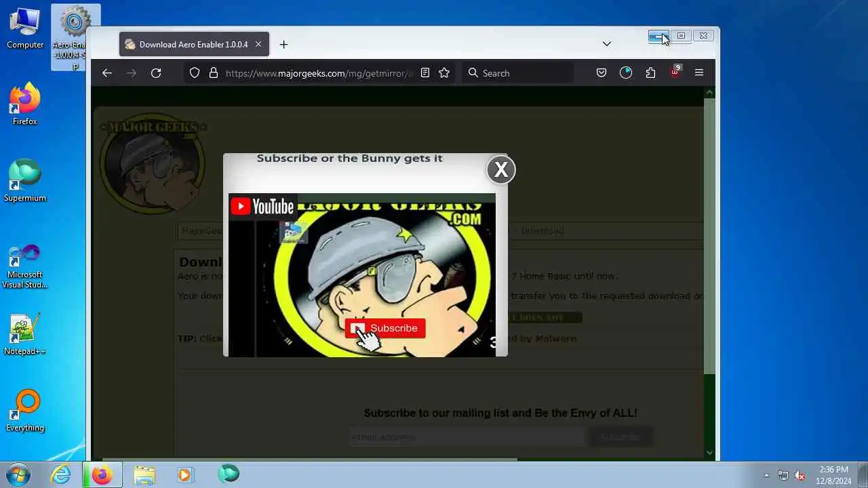Close the subscribe popup with X
868x488 pixels.
[501, 170]
